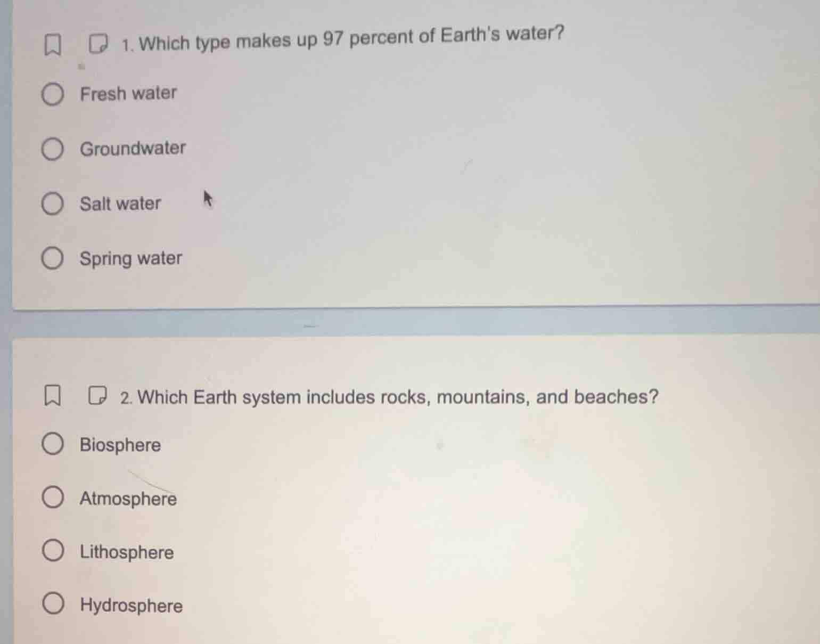Select the Groundwater radio button

coord(53,150)
